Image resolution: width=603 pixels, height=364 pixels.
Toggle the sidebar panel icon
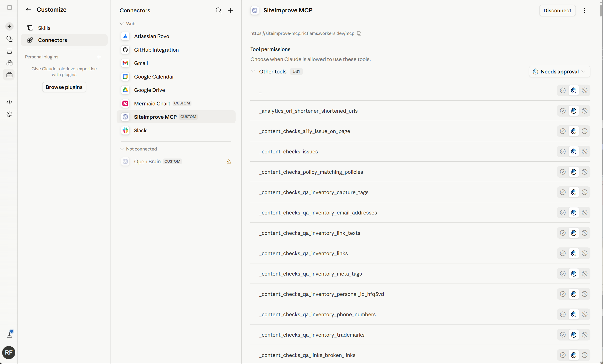tap(9, 8)
